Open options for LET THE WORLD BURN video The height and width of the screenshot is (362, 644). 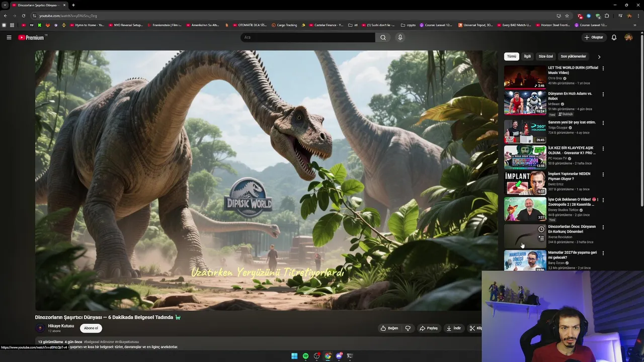(x=603, y=68)
